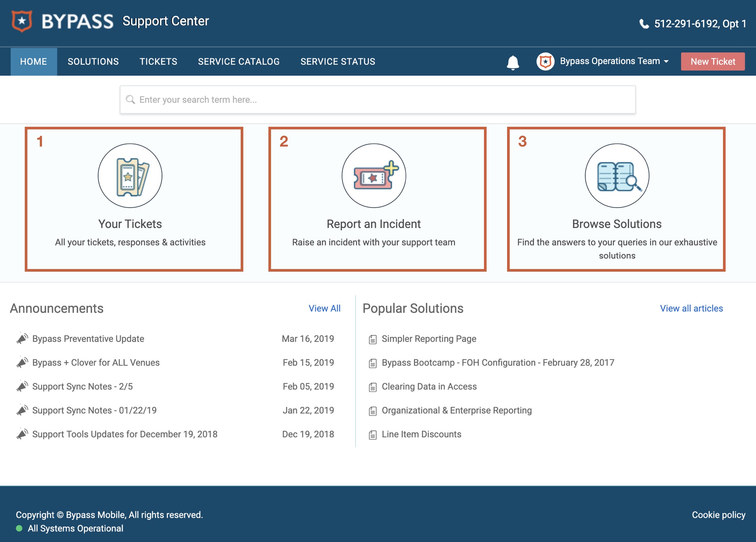This screenshot has height=542, width=756.
Task: Click the phone icon beside support number
Action: 644,24
